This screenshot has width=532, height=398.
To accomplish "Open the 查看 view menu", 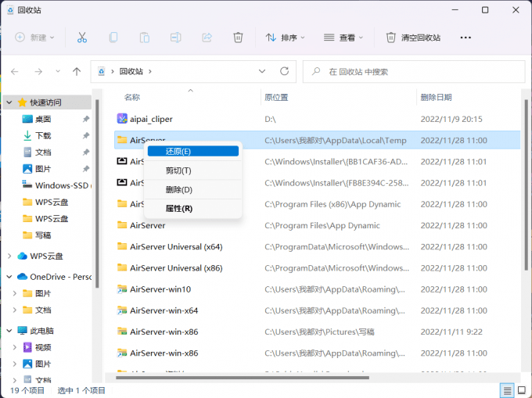I will click(343, 38).
